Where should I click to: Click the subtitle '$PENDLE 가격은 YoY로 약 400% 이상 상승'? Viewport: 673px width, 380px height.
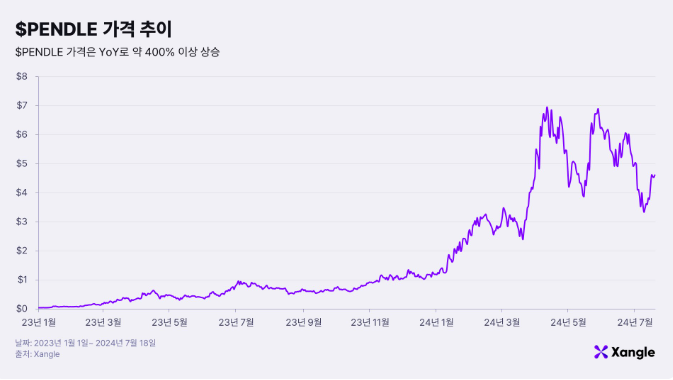click(x=117, y=52)
